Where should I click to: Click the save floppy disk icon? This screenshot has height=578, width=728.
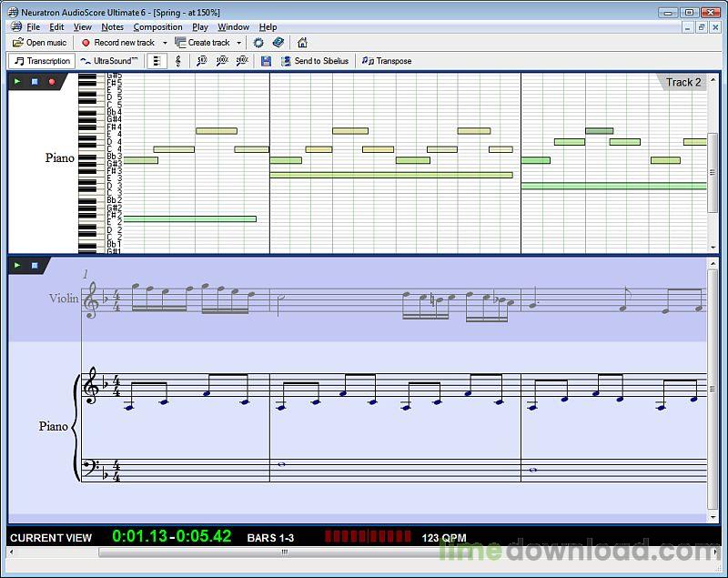[x=266, y=61]
